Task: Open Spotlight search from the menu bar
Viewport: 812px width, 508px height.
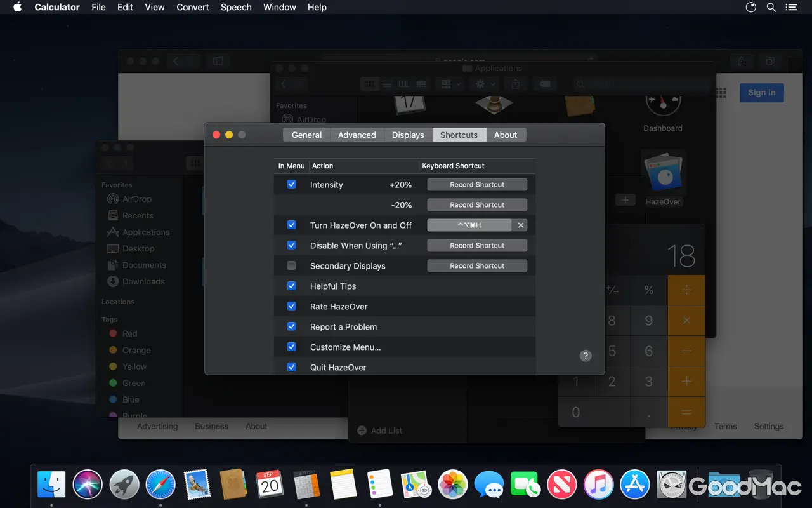Action: (x=771, y=7)
